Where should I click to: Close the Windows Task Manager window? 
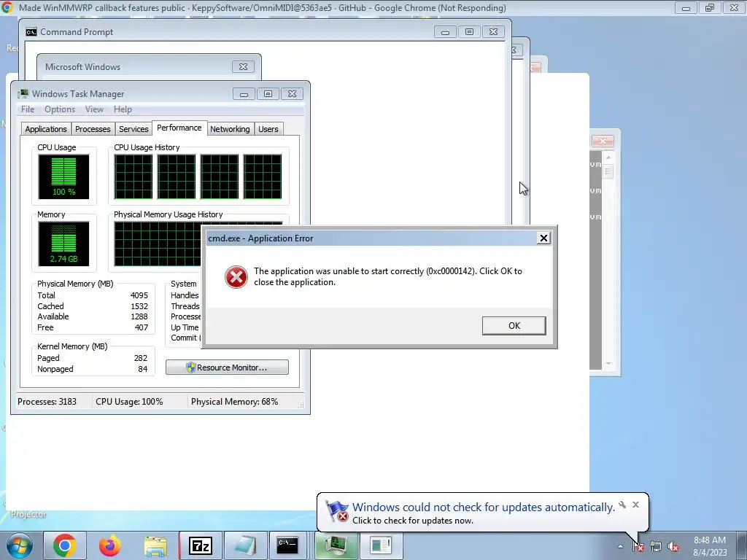pos(292,94)
